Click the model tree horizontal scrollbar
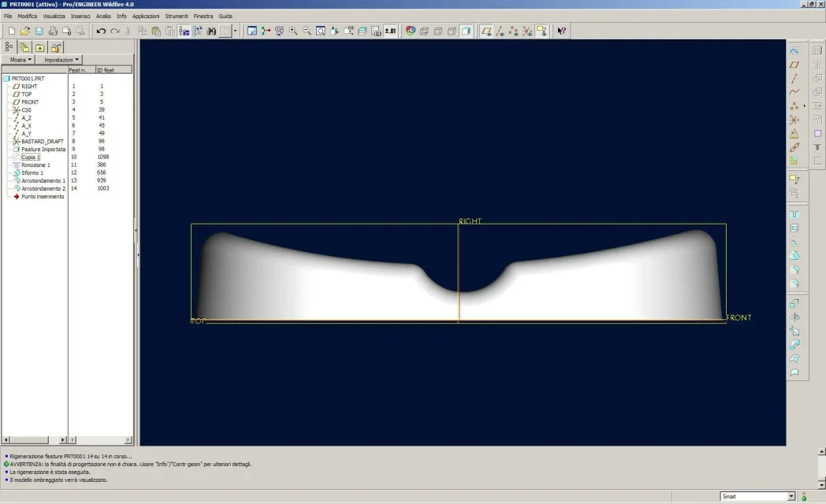The image size is (826, 504). point(35,439)
